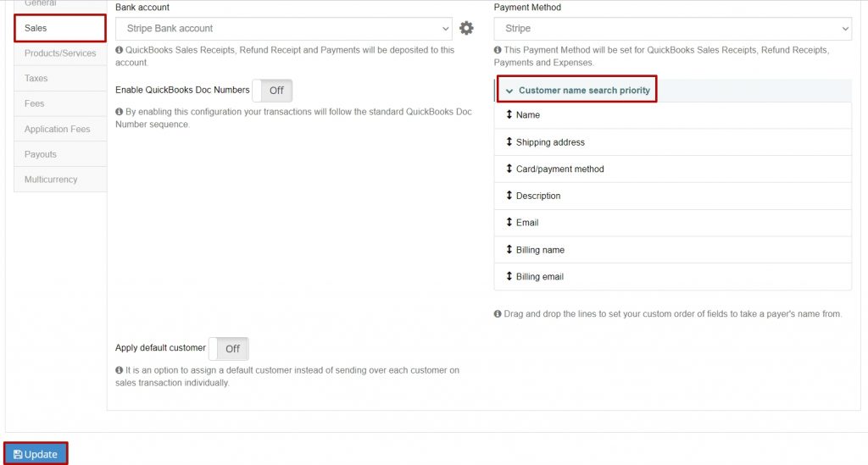The width and height of the screenshot is (868, 465).
Task: Select the Multicurrency tab
Action: pyautogui.click(x=60, y=180)
